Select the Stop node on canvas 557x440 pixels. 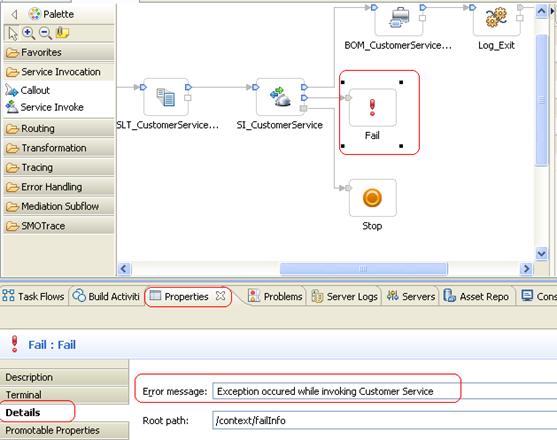373,198
